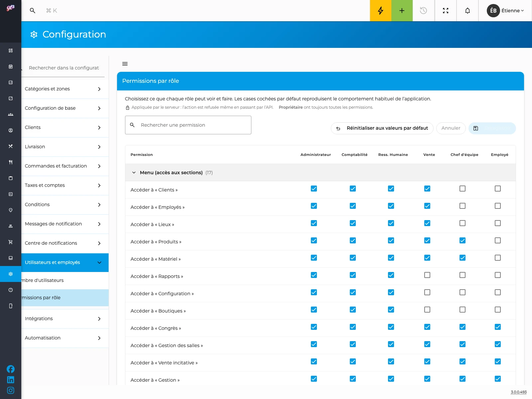
Task: Click the Facebook icon in sidebar
Action: tap(11, 369)
